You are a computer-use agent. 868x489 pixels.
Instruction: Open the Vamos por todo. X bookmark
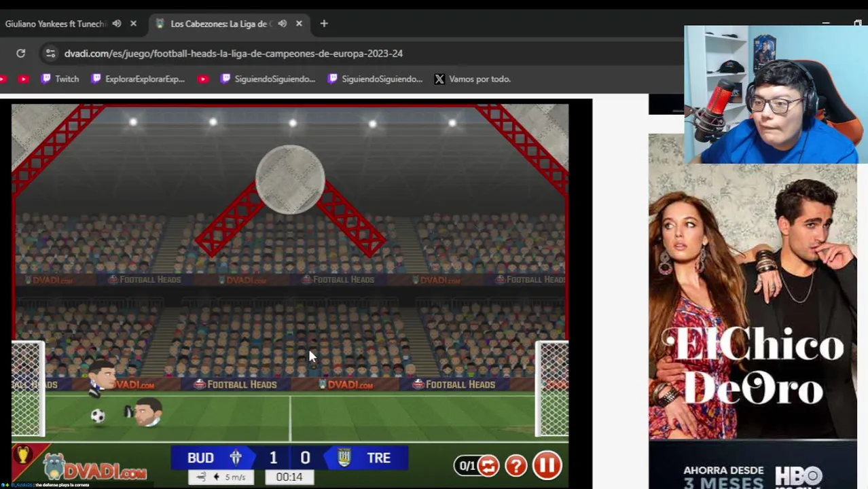[x=473, y=79]
